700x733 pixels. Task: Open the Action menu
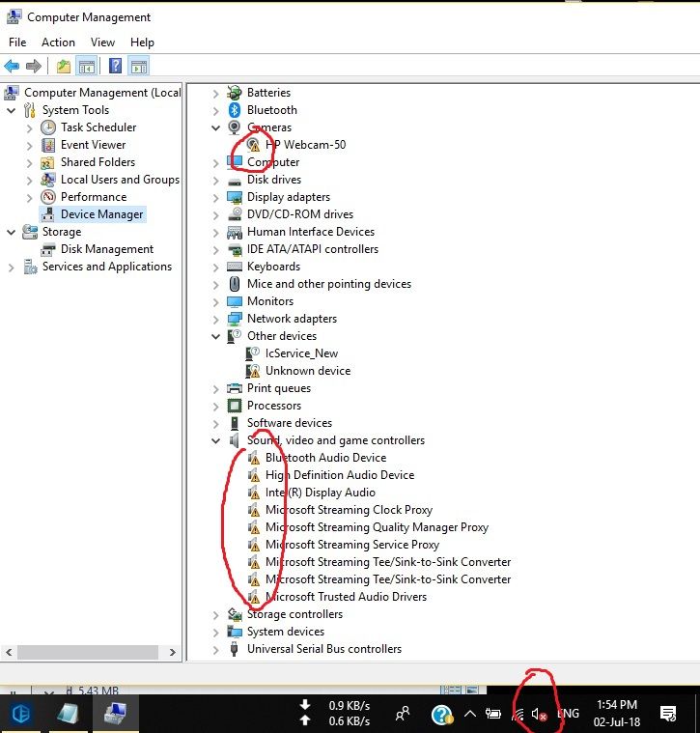pyautogui.click(x=58, y=42)
